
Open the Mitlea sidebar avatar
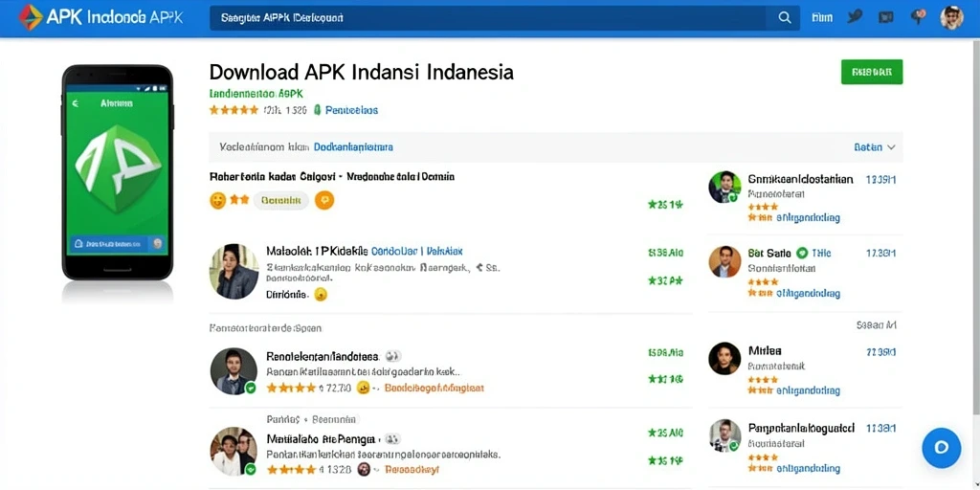coord(724,359)
